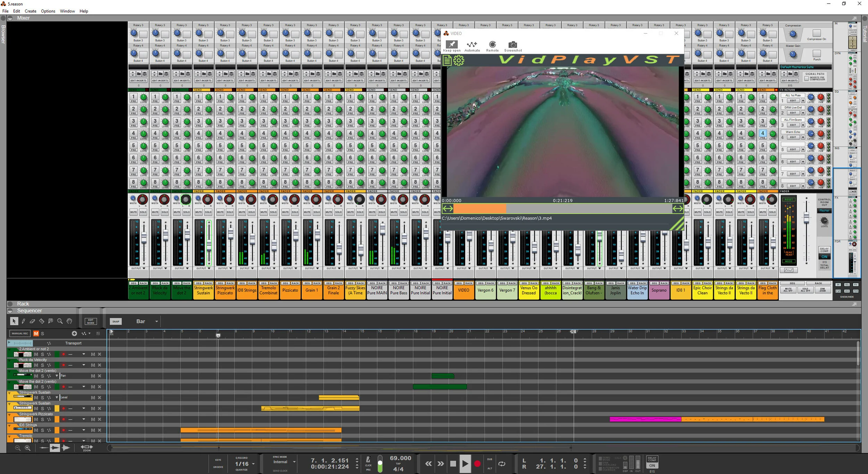Select the Eraser tool
Viewport: 868px width, 474px height.
coord(32,321)
